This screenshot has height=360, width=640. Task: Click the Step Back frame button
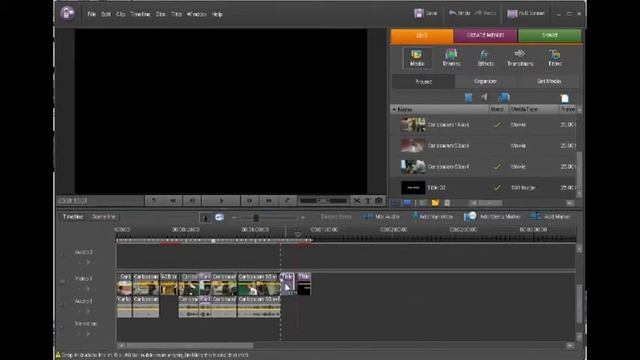(x=192, y=200)
